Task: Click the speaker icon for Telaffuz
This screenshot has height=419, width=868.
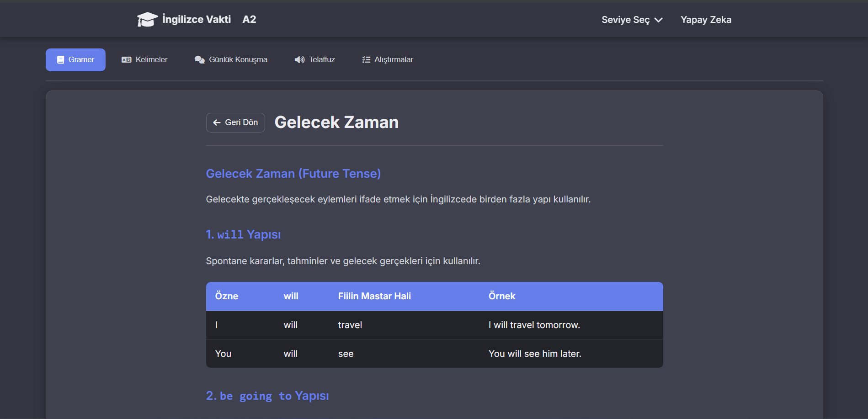Action: [x=299, y=60]
